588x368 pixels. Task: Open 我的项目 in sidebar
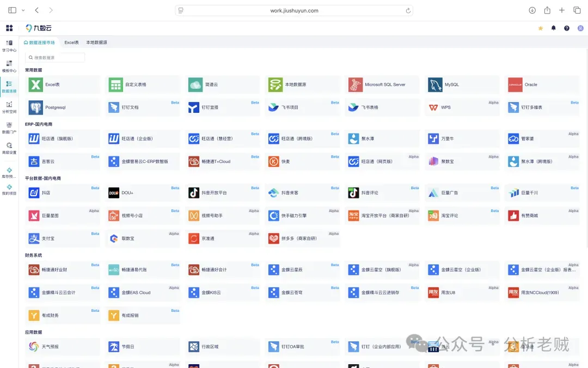click(x=9, y=190)
